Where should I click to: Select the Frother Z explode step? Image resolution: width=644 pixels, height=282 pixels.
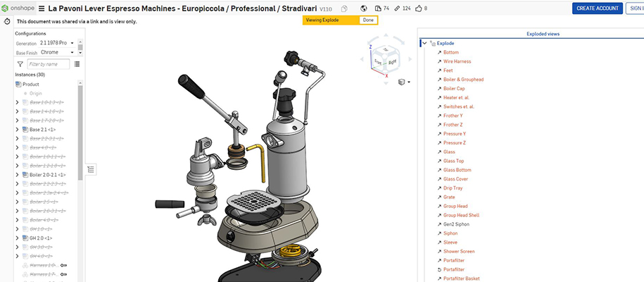(x=453, y=125)
